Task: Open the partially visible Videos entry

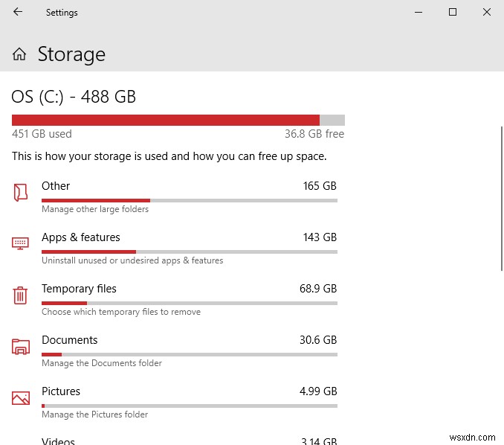Action: click(x=59, y=441)
